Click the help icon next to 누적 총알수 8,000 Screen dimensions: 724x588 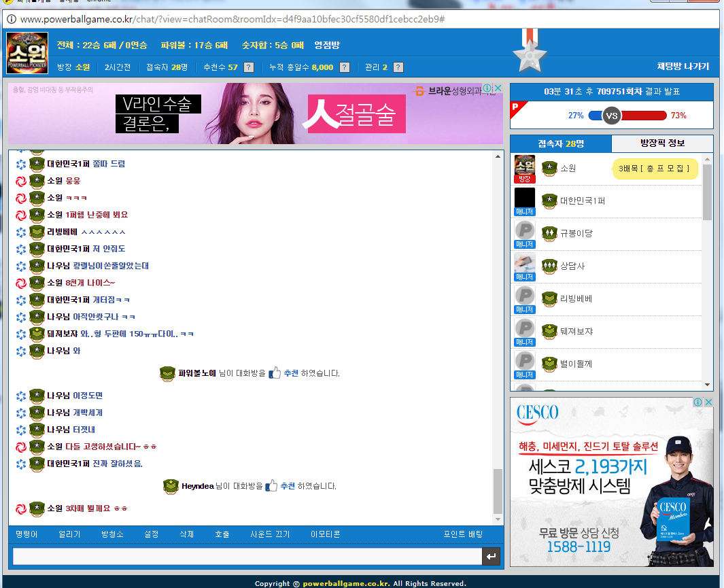pyautogui.click(x=345, y=67)
